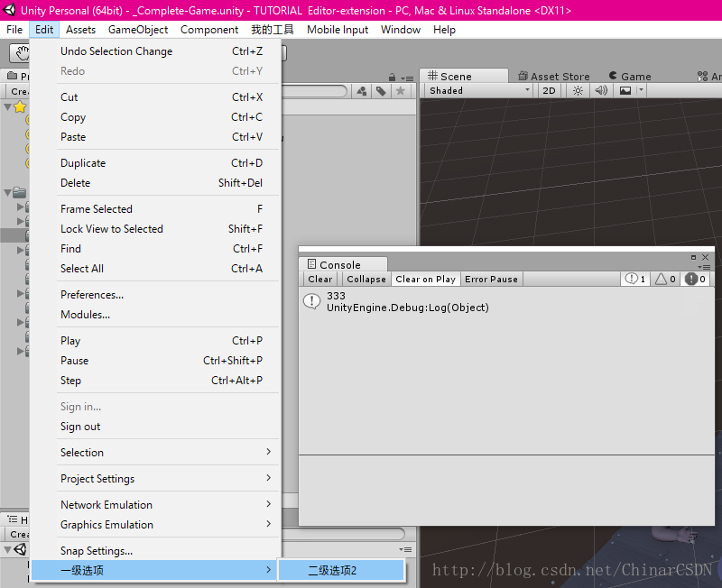Toggle error filter in Console
This screenshot has height=588, width=722.
(x=695, y=279)
